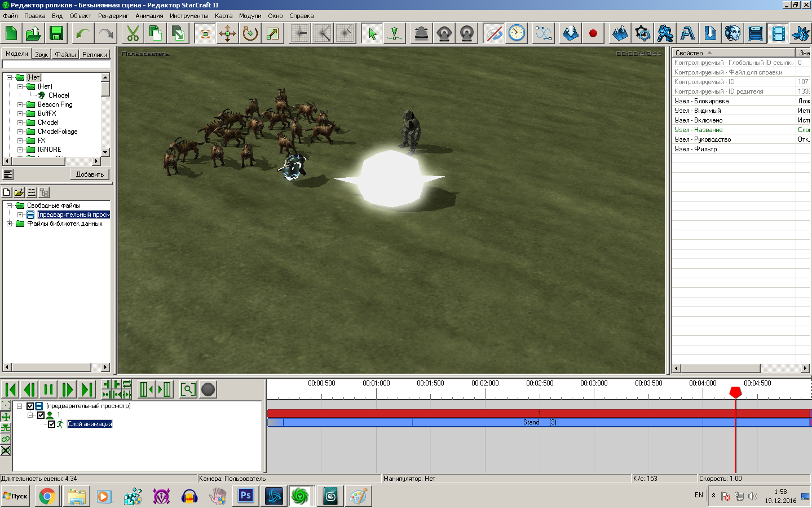Open Photoshop from the taskbar
Viewport: 812px width, 508px height.
point(246,497)
